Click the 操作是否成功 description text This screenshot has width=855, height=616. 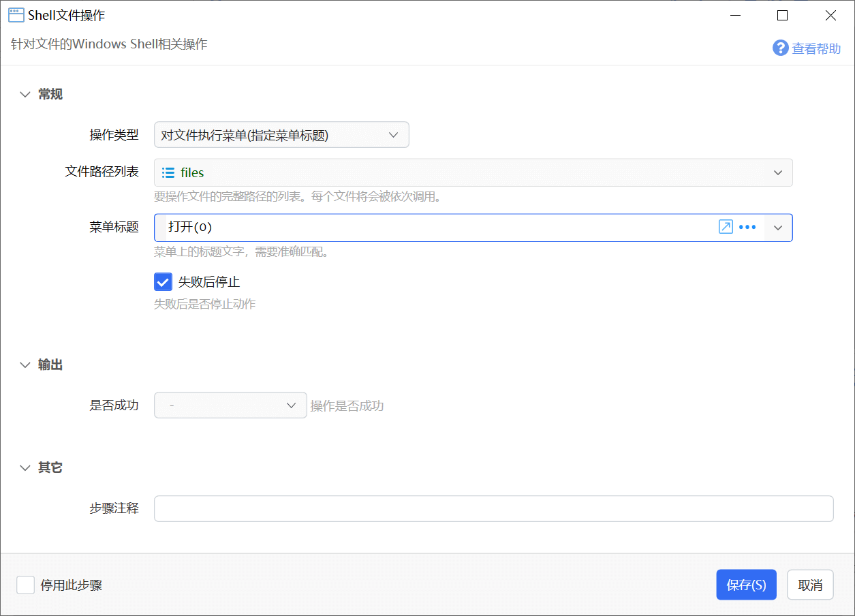tap(347, 405)
